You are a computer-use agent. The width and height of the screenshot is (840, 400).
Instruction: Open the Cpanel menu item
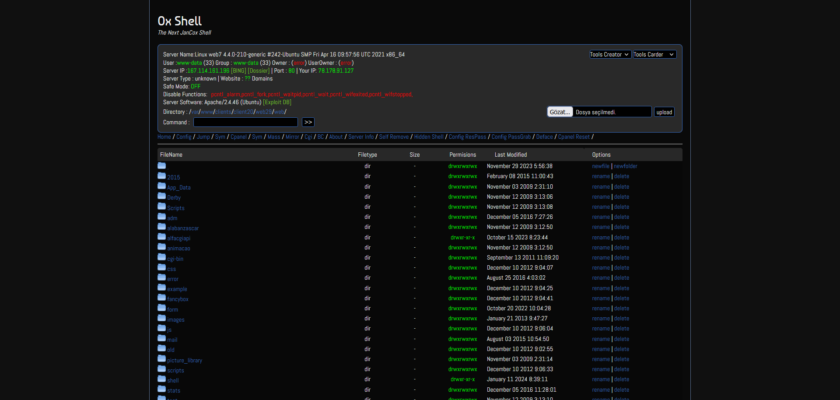pos(238,137)
